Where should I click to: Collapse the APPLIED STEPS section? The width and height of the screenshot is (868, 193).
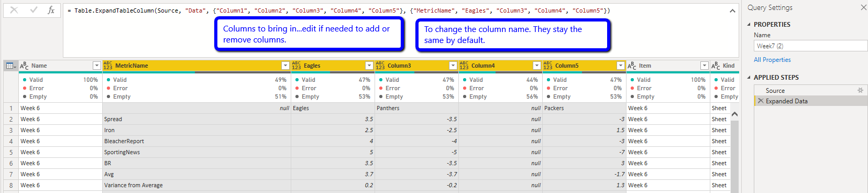click(749, 77)
